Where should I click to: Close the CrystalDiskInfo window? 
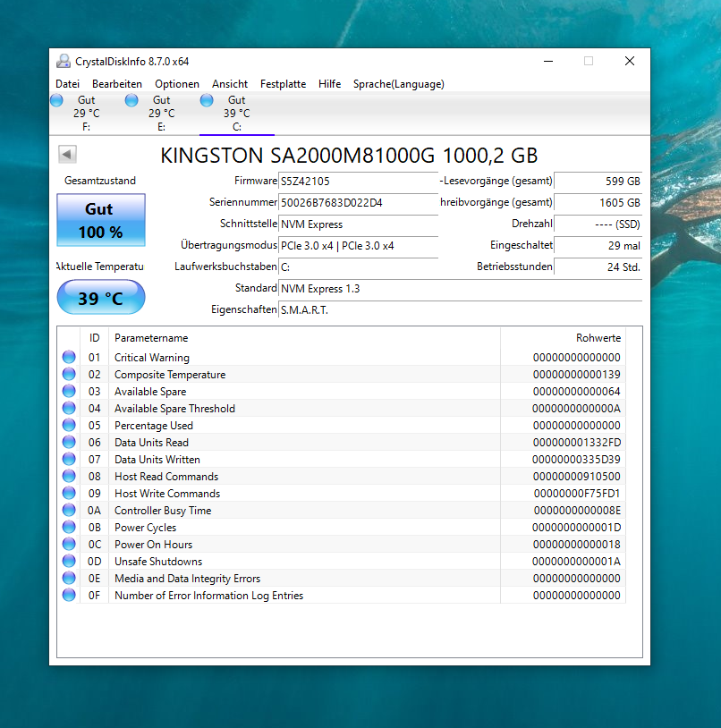coord(630,61)
